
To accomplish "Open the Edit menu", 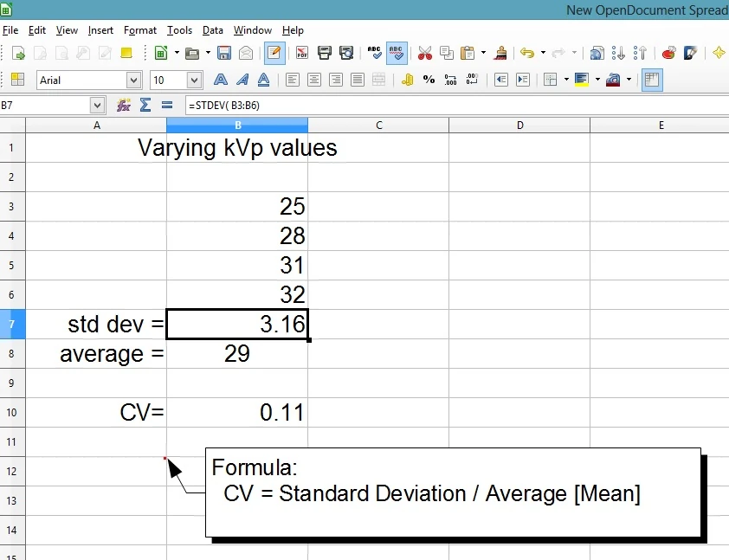I will pos(36,30).
